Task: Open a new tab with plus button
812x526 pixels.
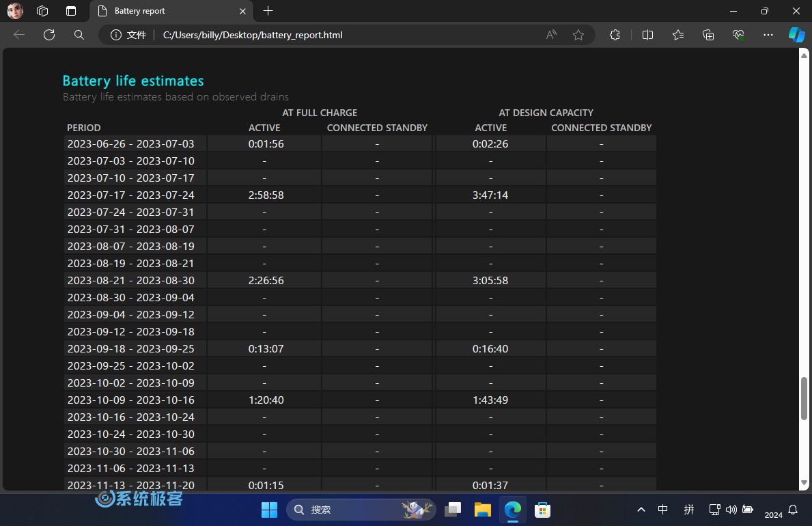Action: click(x=268, y=11)
